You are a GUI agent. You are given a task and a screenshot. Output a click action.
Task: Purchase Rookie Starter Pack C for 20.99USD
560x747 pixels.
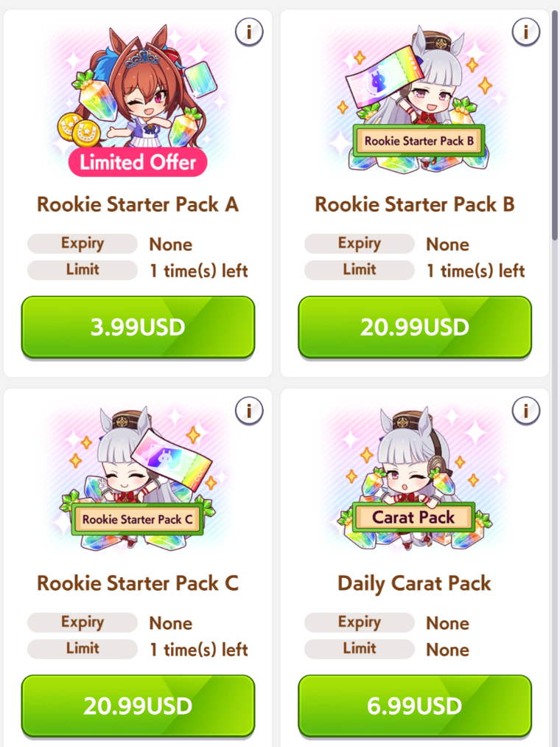(x=138, y=706)
